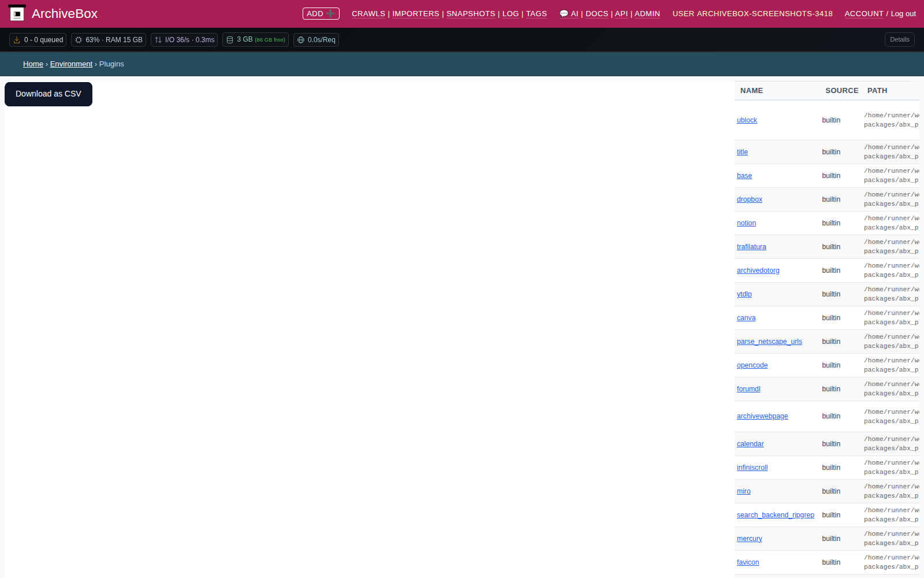The image size is (924, 578).
Task: Click the CPU chip icon beside 63%
Action: click(x=79, y=40)
